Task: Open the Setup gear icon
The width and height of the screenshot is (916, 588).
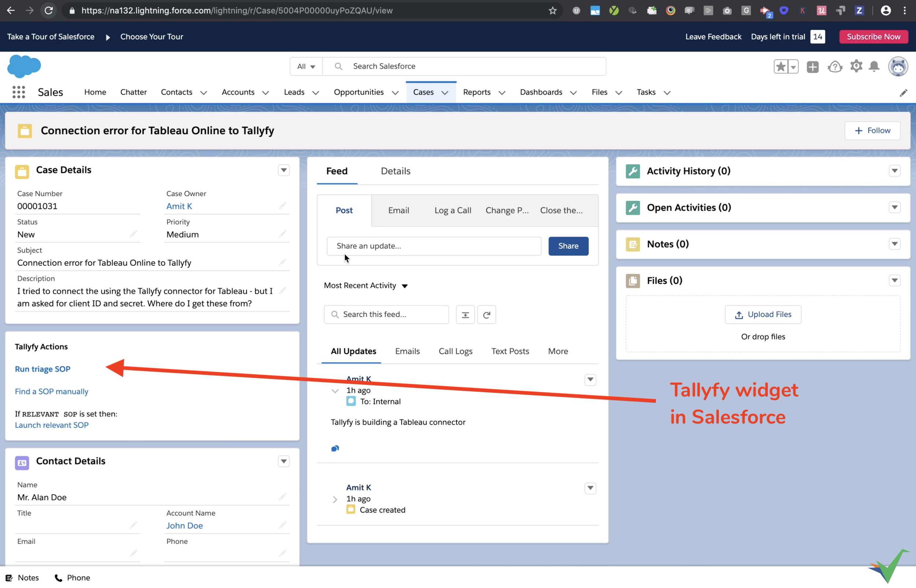Action: point(856,67)
